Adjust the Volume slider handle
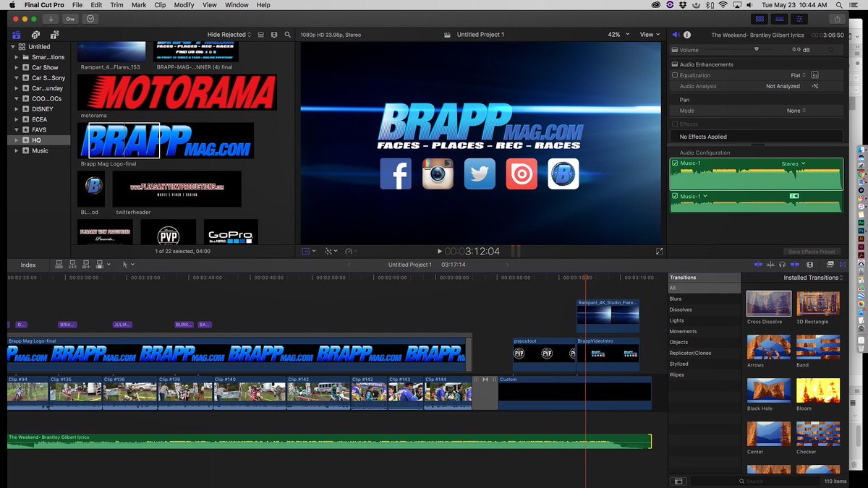 (x=757, y=49)
